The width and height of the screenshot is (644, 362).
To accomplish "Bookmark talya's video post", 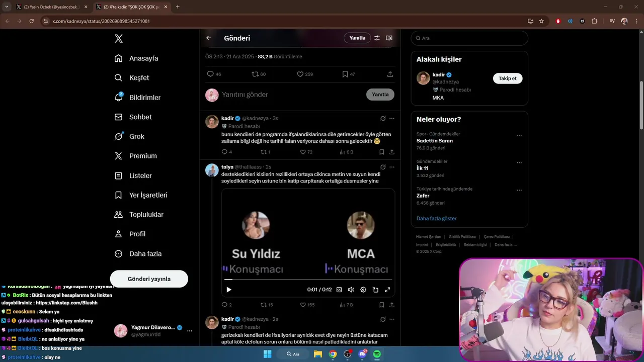I will click(382, 305).
